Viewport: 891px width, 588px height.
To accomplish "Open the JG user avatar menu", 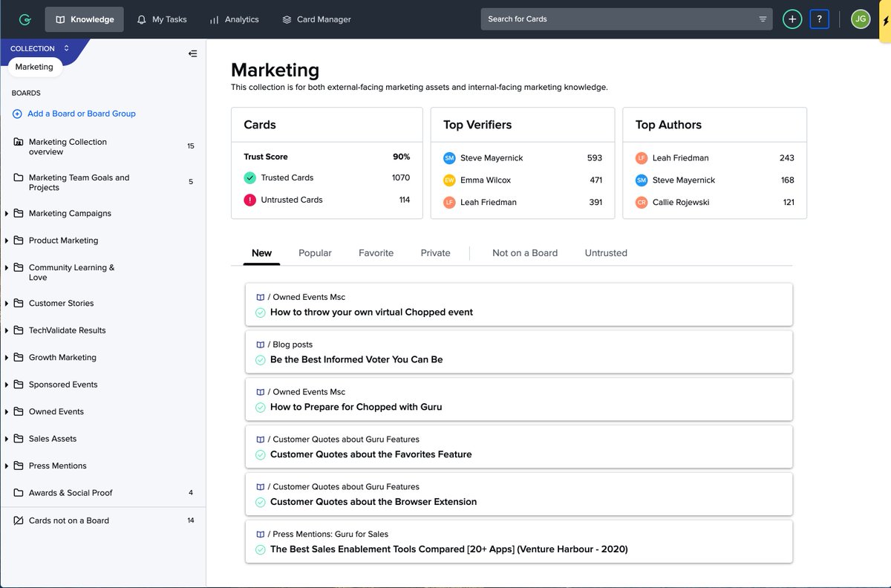I will (861, 19).
